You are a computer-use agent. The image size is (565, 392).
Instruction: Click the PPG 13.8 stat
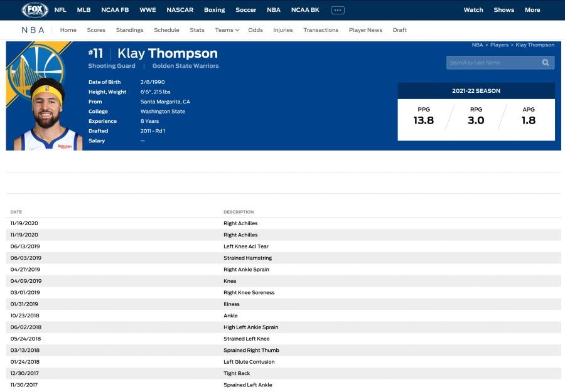423,116
